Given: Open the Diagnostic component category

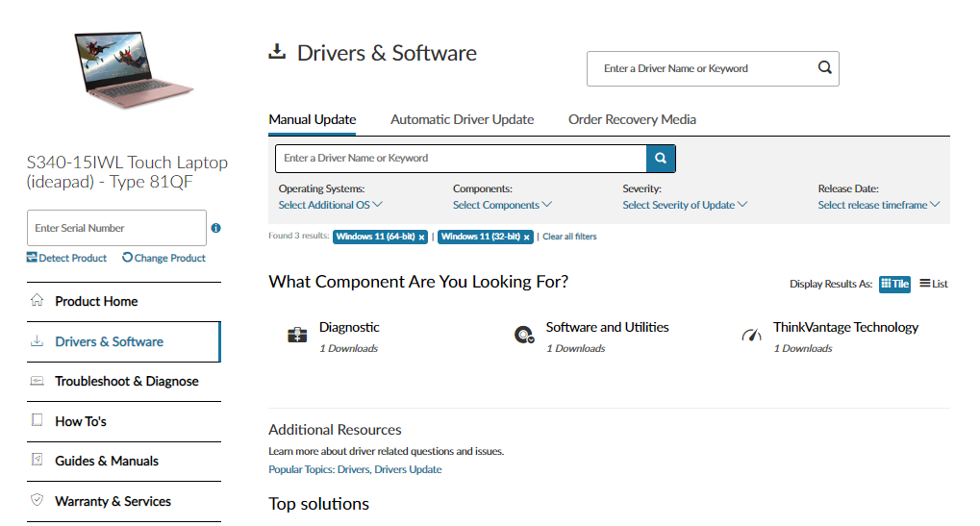Looking at the screenshot, I should (349, 327).
